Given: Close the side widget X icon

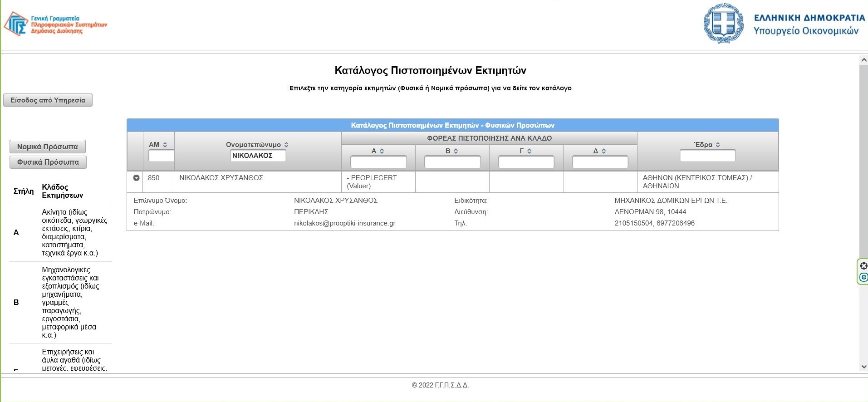Looking at the screenshot, I should [864, 266].
